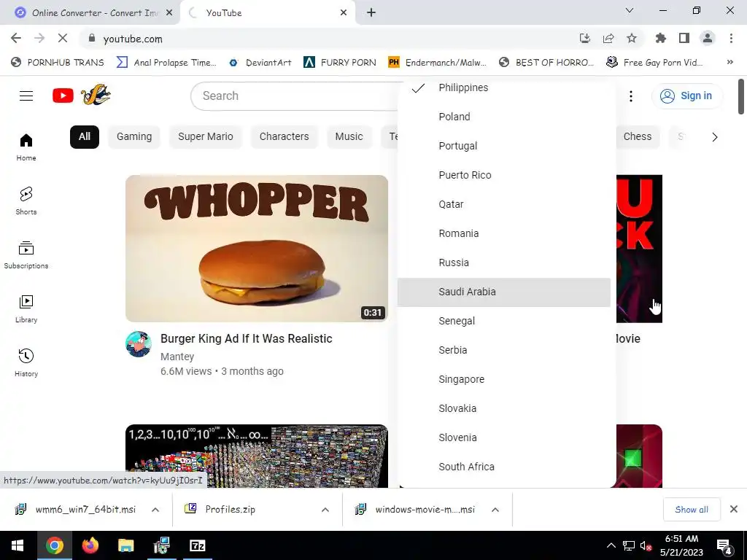Viewport: 747px width, 560px height.
Task: Choose Serbia in the location list
Action: (504, 350)
